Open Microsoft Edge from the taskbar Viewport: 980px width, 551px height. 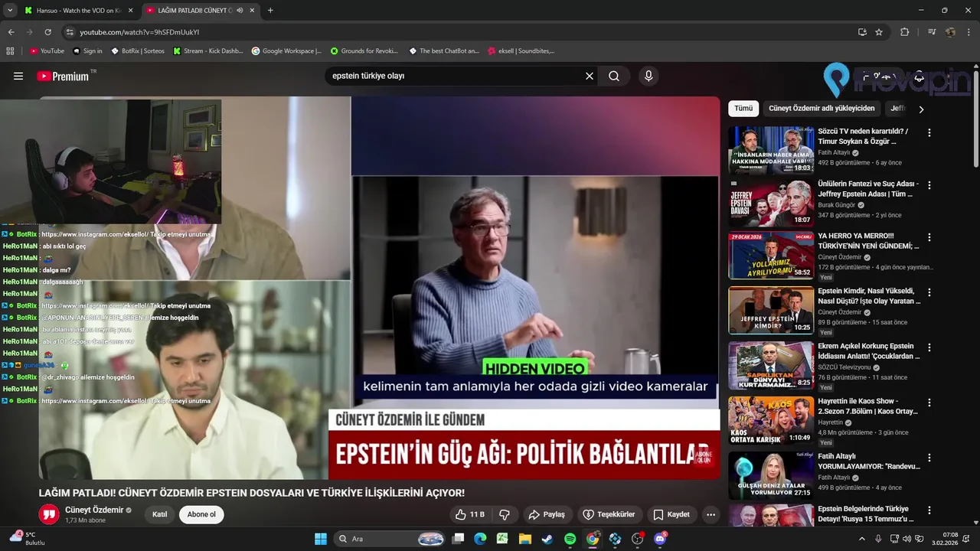(x=480, y=539)
